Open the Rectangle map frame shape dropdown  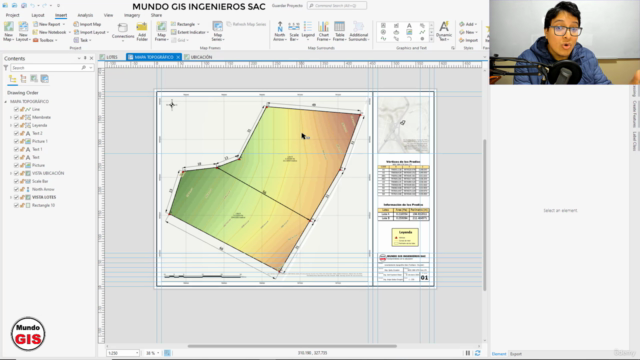point(198,24)
